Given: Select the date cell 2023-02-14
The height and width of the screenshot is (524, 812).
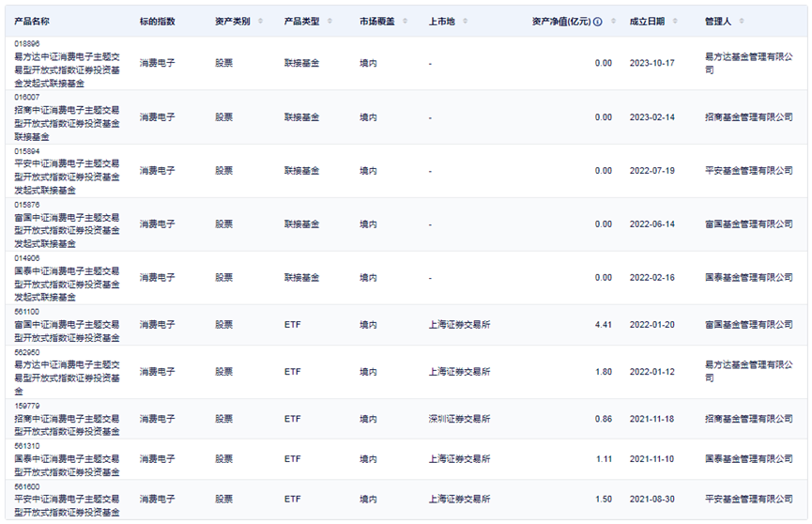Looking at the screenshot, I should [x=652, y=117].
